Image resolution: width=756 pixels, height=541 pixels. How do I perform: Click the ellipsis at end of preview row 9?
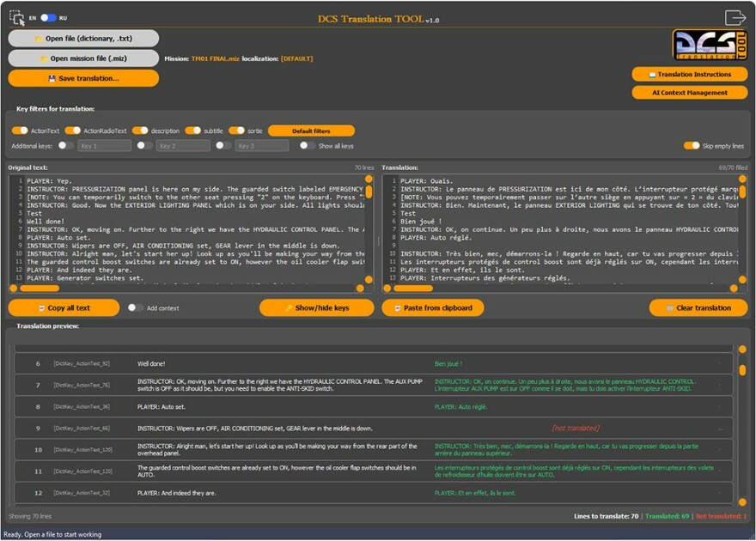[720, 429]
